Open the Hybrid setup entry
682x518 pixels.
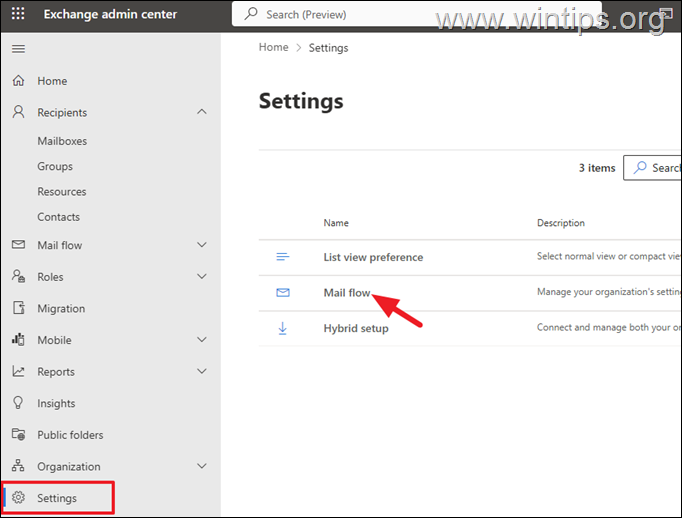pos(356,328)
